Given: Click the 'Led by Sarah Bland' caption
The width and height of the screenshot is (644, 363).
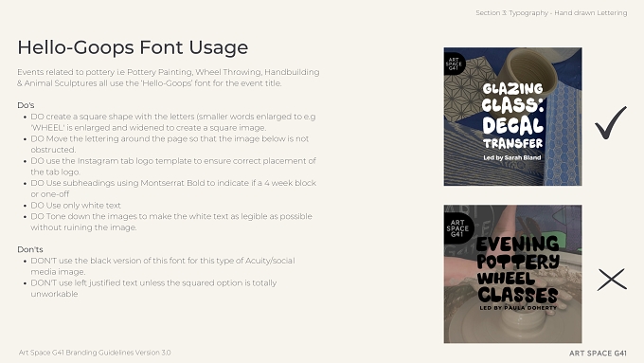Looking at the screenshot, I should (x=512, y=157).
